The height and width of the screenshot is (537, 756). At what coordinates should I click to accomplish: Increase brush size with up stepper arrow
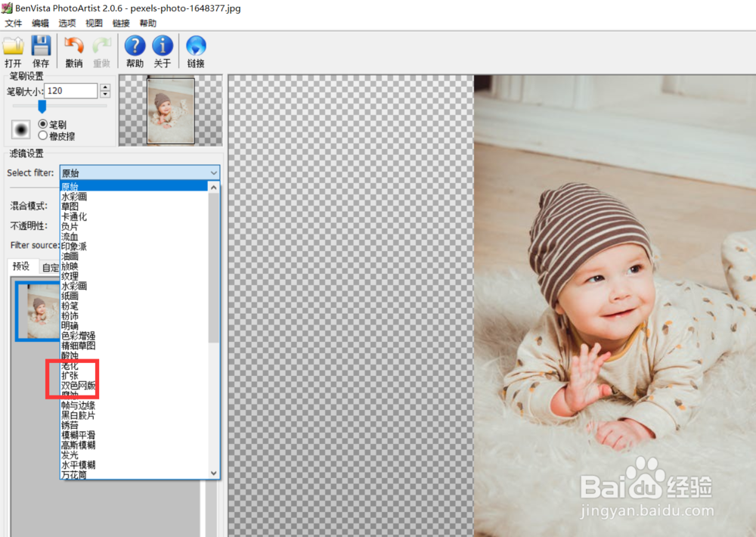tap(105, 87)
